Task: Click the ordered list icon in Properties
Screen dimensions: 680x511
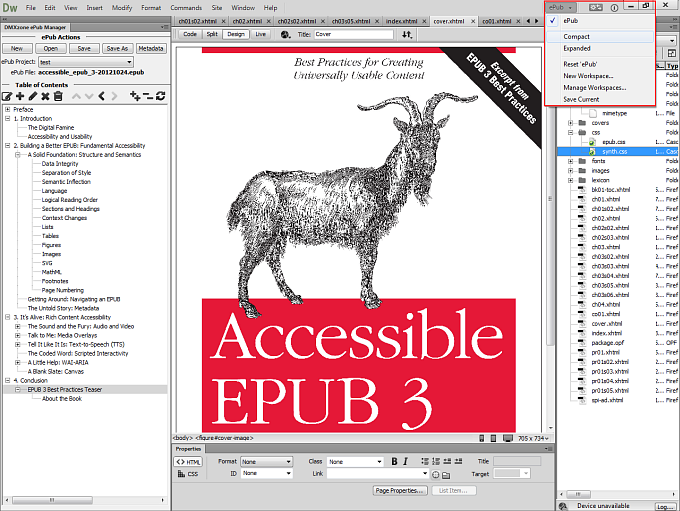Action: tap(436, 462)
